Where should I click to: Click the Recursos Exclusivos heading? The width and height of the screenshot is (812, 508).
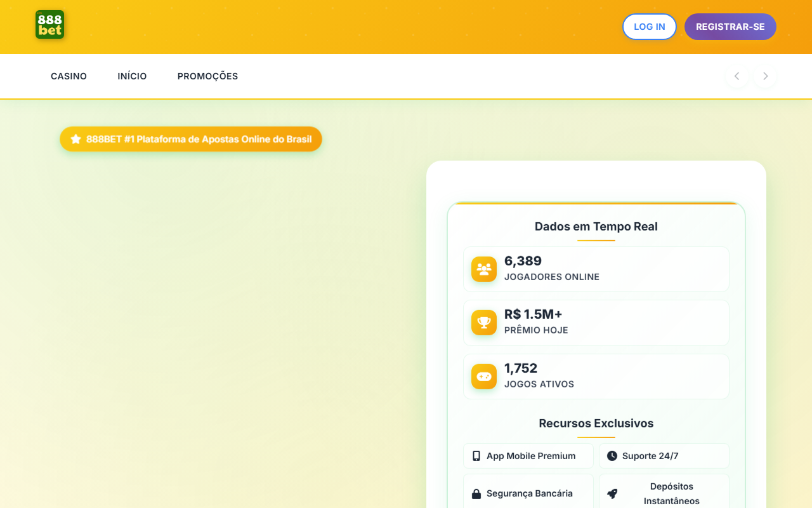[596, 424]
